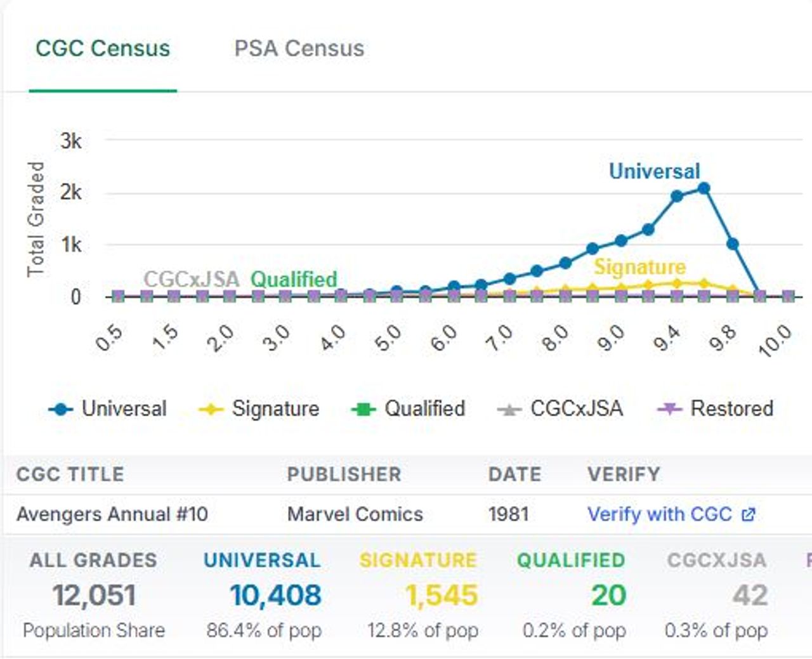Click the Universal peak data point at 9.6
The width and height of the screenshot is (812, 659).
click(x=704, y=188)
